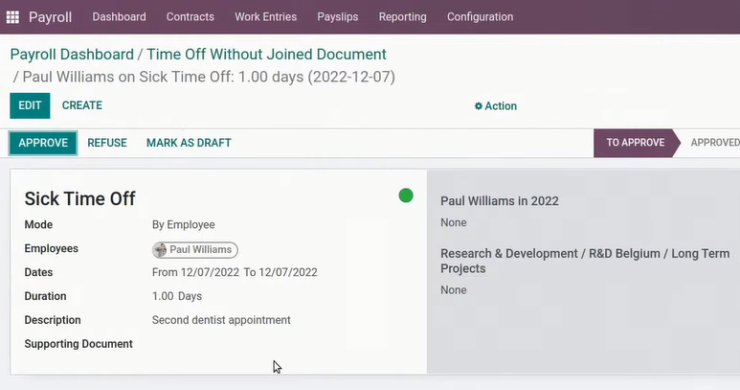Open the Payslips menu
Image resolution: width=740 pixels, height=390 pixels.
pos(337,17)
